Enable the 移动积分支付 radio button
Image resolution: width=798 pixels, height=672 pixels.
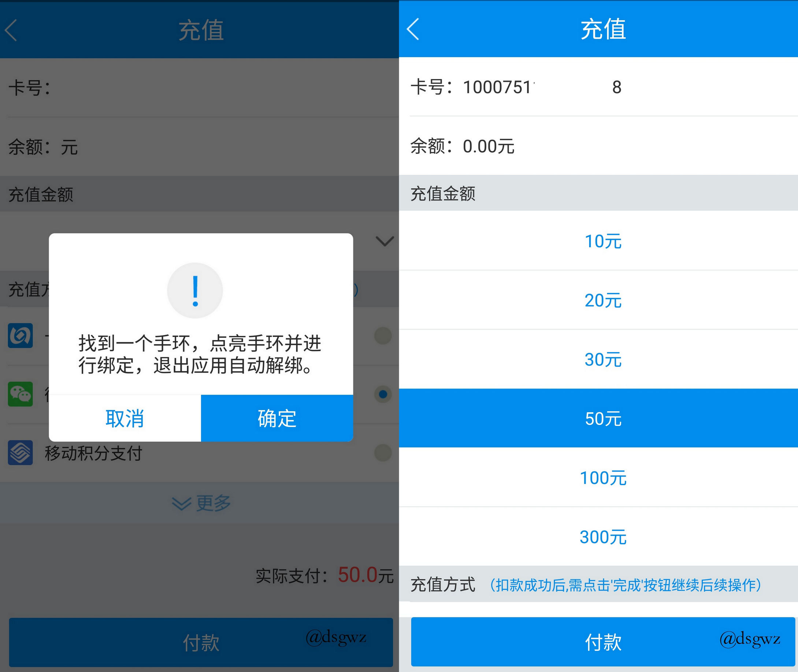coord(382,453)
